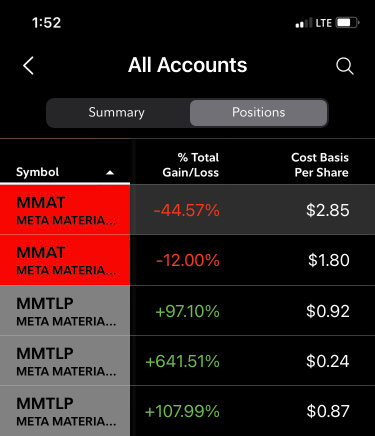
Task: Tap the 1:52 status bar clock
Action: click(x=47, y=23)
